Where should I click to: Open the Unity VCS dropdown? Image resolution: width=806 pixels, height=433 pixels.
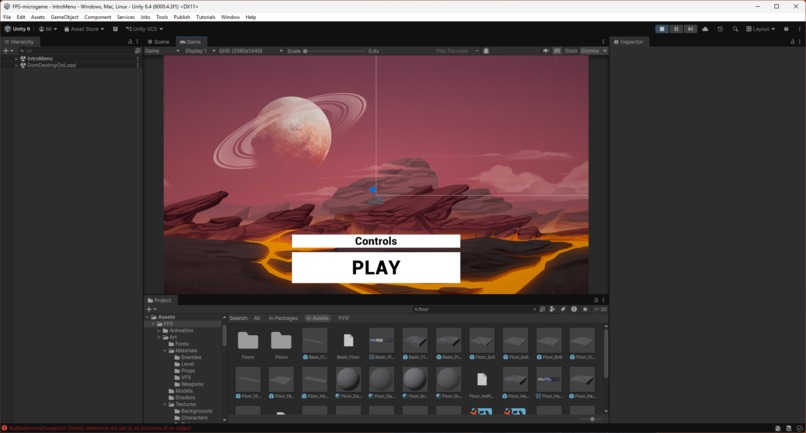pos(144,29)
